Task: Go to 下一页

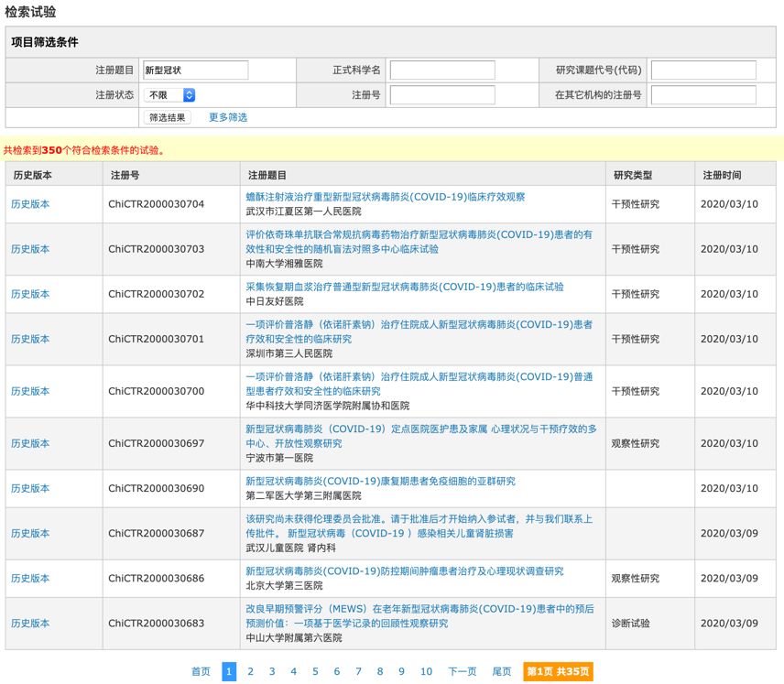Action: point(462,671)
